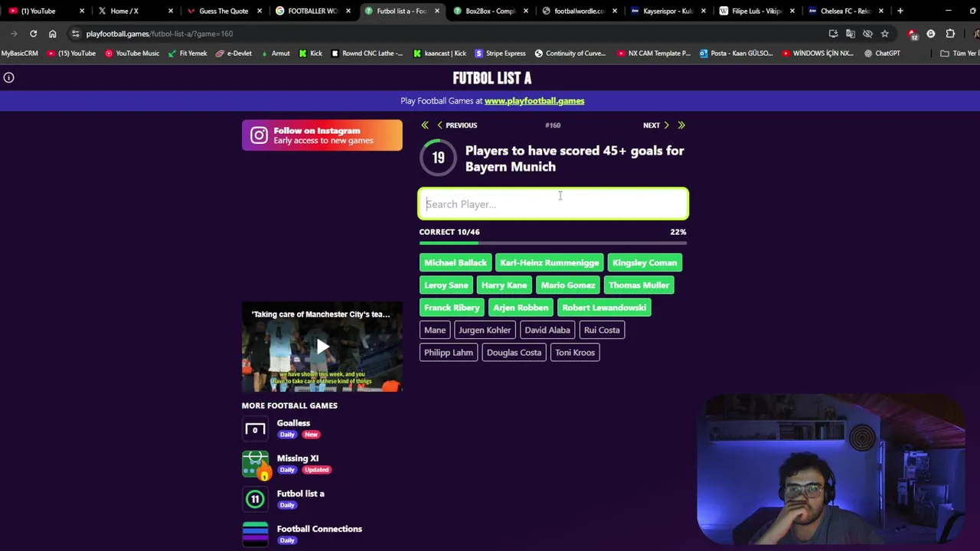Open the Futbol list a game icon
The height and width of the screenshot is (551, 980).
pyautogui.click(x=255, y=499)
